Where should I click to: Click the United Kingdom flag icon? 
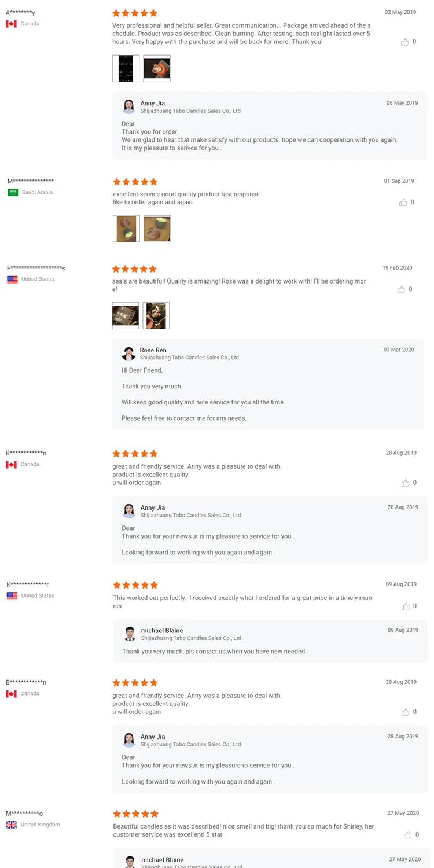12,825
